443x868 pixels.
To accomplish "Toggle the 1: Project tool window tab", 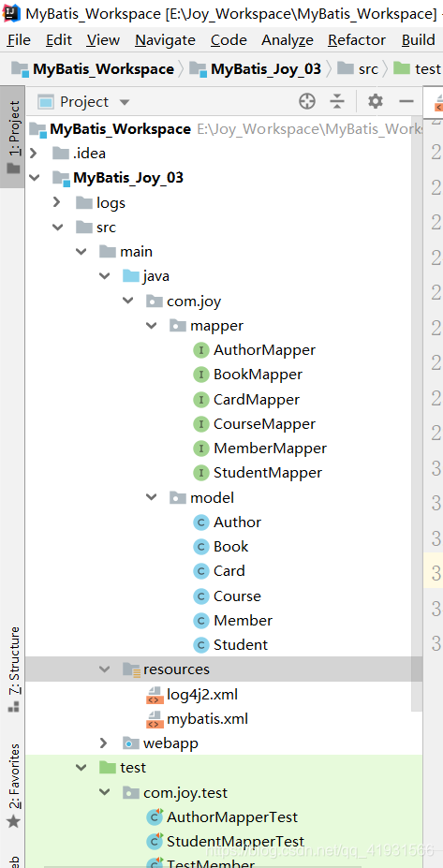I will point(13,137).
